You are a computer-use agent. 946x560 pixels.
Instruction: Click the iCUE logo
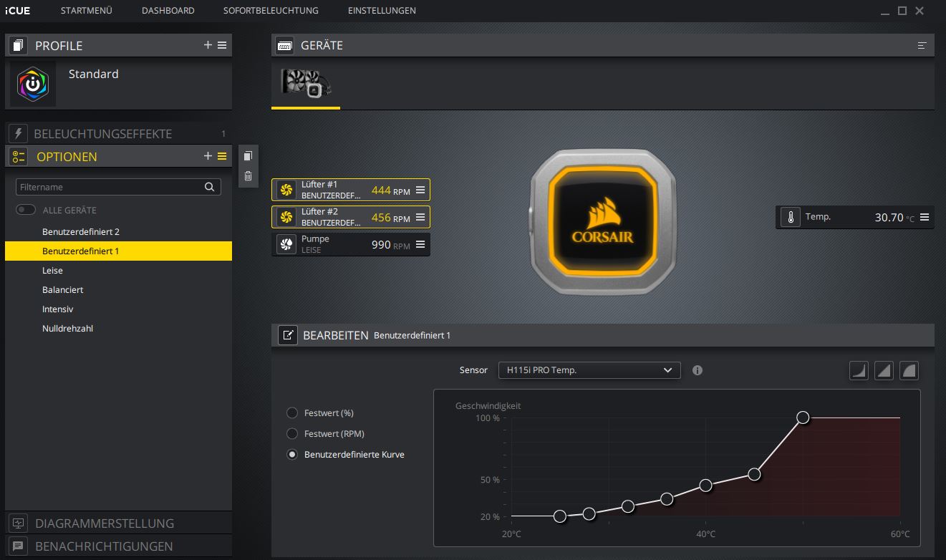17,11
